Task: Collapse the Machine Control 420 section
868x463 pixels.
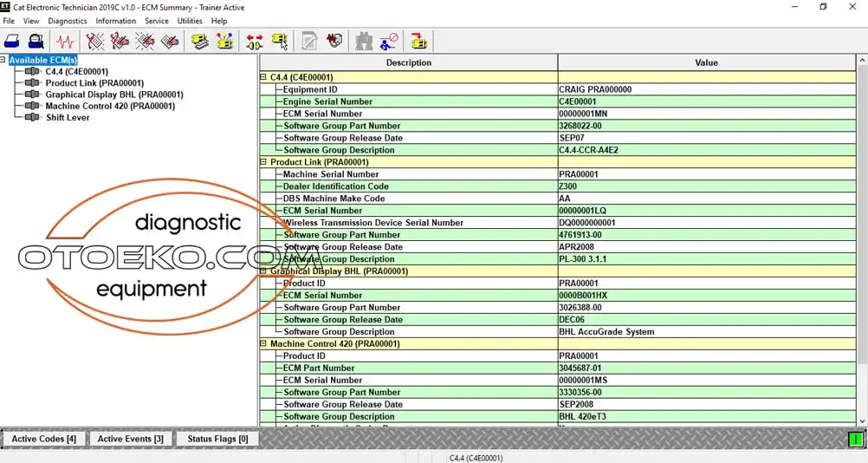Action: click(x=263, y=344)
